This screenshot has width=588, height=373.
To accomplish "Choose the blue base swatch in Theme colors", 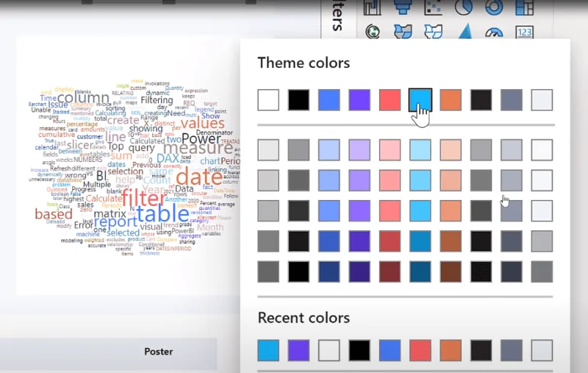I will [329, 100].
